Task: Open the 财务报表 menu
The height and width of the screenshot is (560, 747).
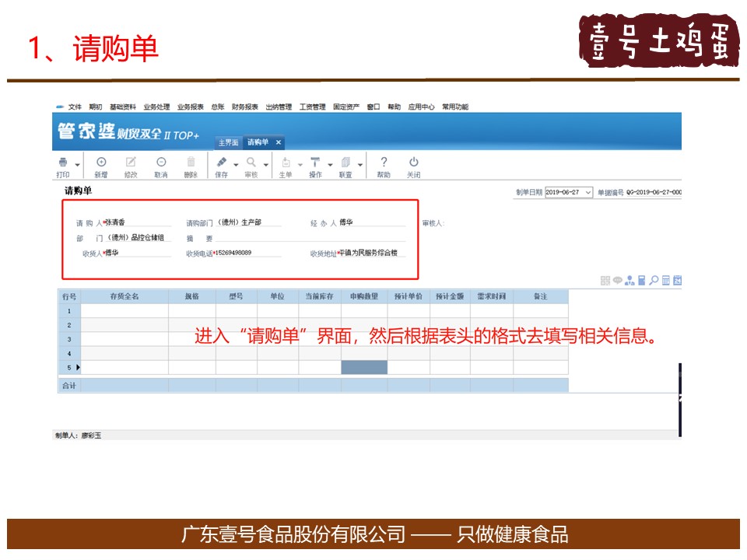Action: click(x=245, y=107)
